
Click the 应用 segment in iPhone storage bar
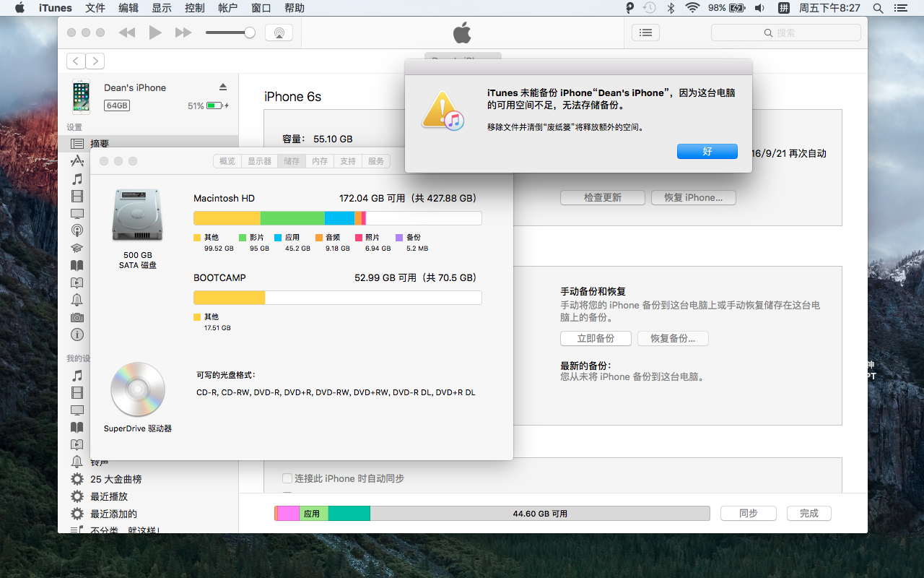(x=313, y=514)
